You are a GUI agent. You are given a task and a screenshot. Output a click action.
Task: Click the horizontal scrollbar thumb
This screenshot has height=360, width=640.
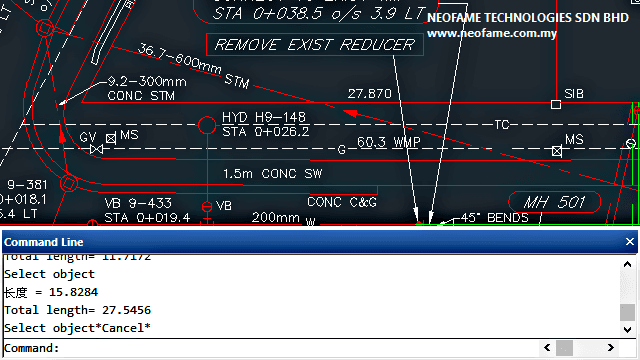click(x=564, y=348)
